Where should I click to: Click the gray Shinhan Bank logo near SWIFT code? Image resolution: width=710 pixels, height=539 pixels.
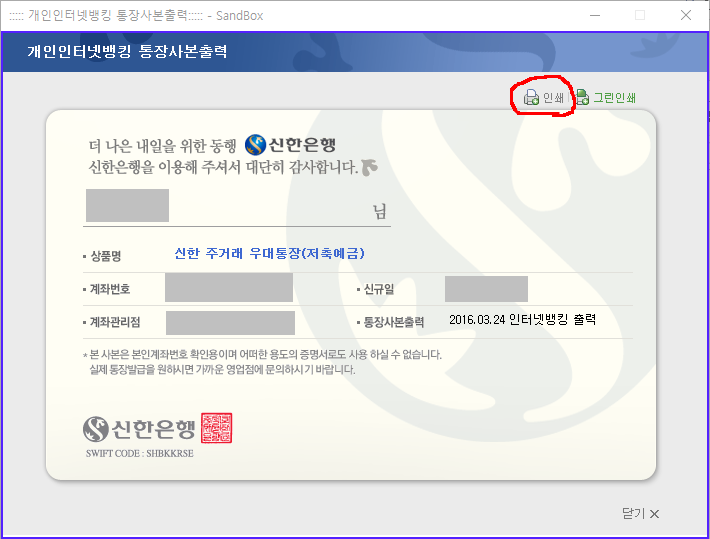(139, 428)
